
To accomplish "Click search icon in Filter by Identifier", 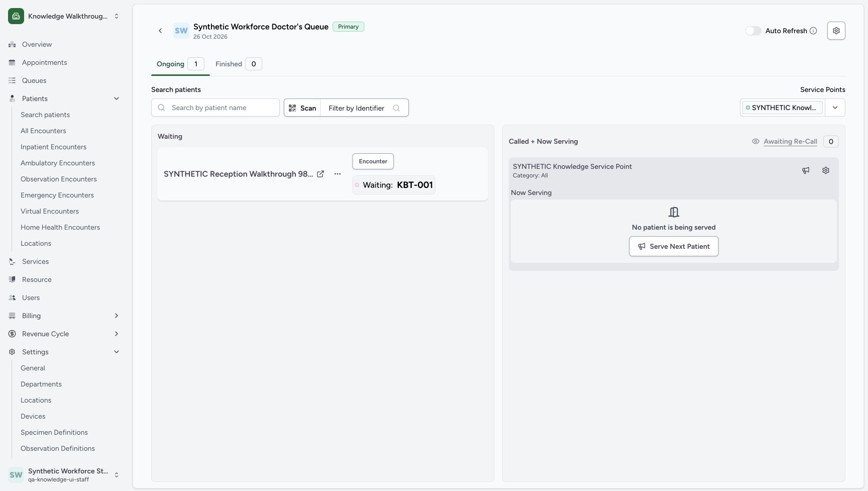I will coord(396,108).
